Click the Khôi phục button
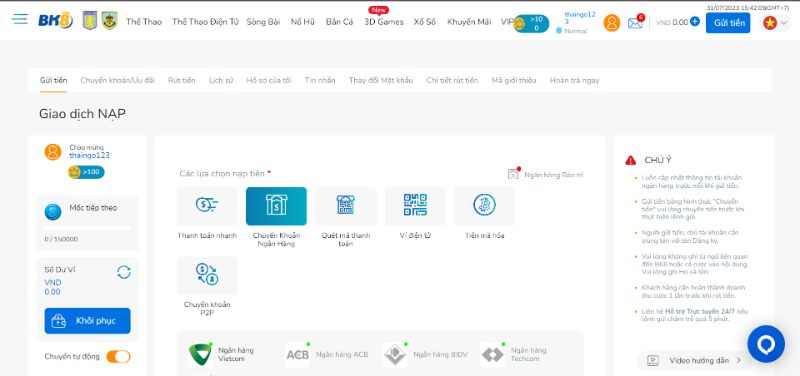 click(87, 321)
